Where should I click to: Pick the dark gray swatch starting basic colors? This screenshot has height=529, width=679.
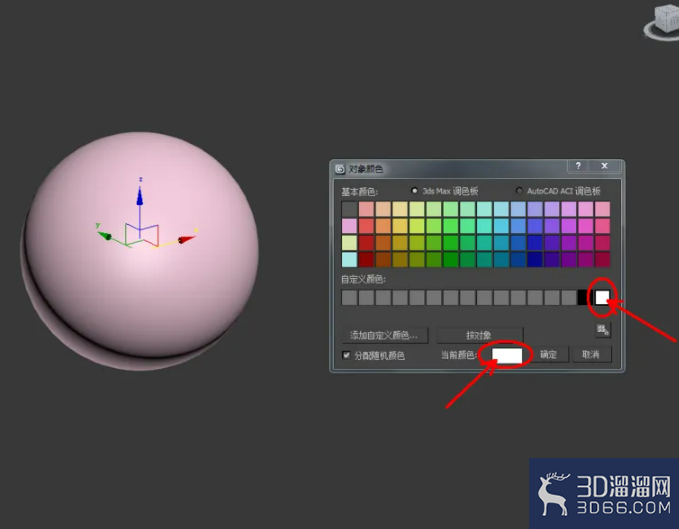pos(349,209)
